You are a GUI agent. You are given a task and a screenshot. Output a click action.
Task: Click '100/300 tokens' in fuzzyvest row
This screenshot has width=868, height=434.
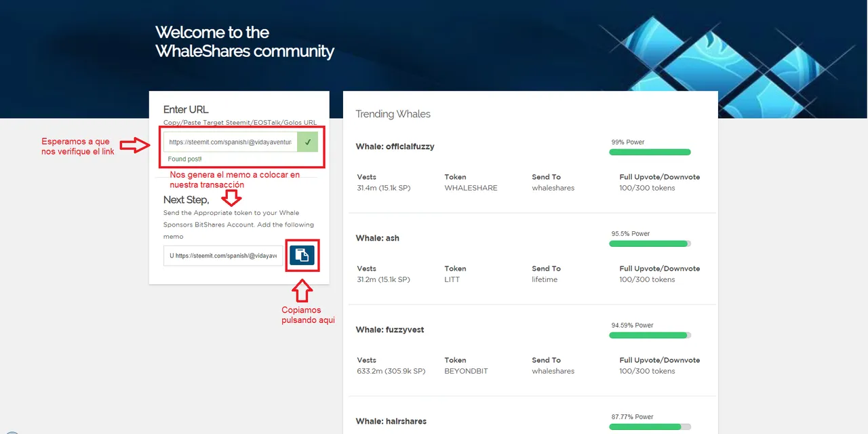click(x=647, y=371)
